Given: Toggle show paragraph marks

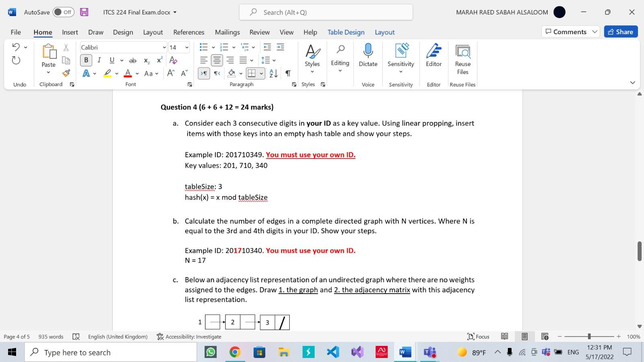Looking at the screenshot, I should pos(288,73).
